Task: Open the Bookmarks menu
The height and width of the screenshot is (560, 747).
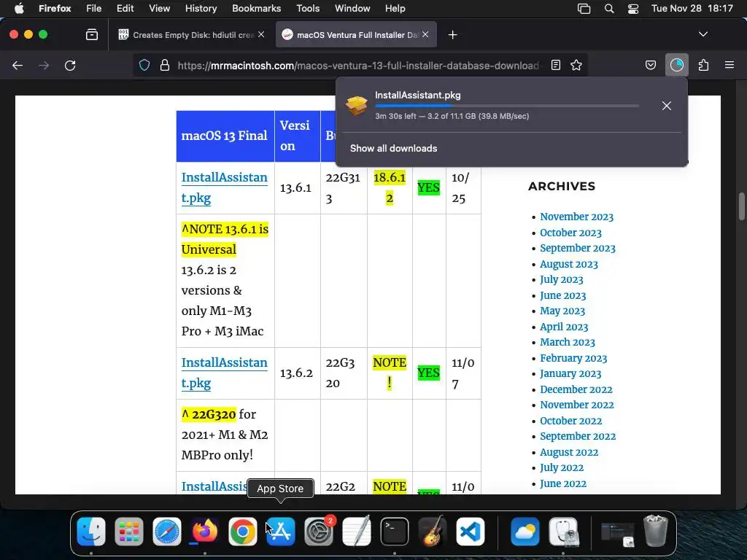Action: [256, 8]
